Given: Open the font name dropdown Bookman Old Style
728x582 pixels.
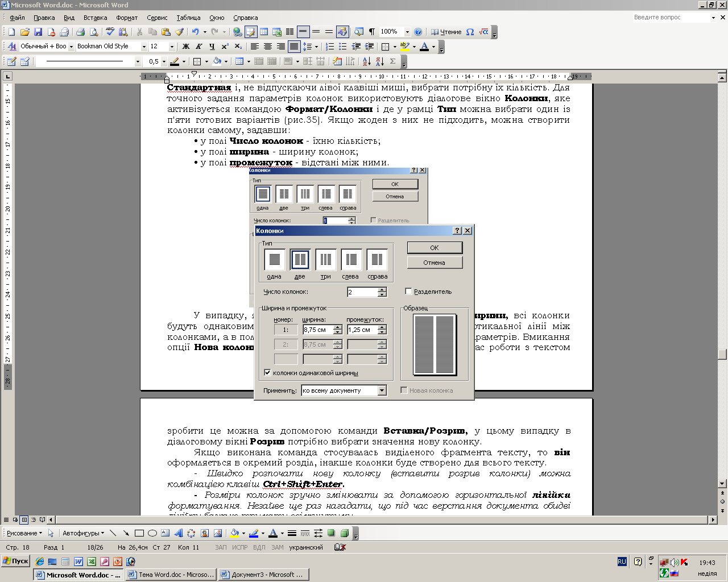Looking at the screenshot, I should pos(144,47).
